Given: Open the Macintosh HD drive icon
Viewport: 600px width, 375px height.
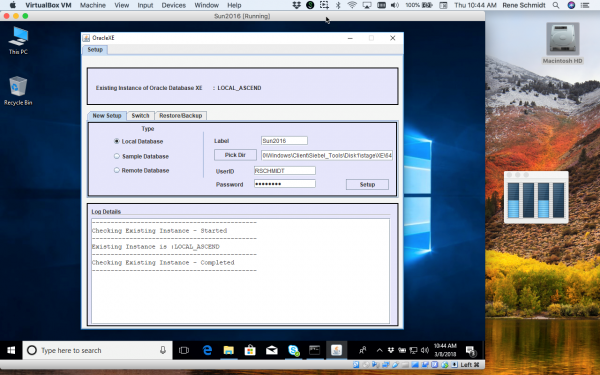Looking at the screenshot, I should pos(562,43).
